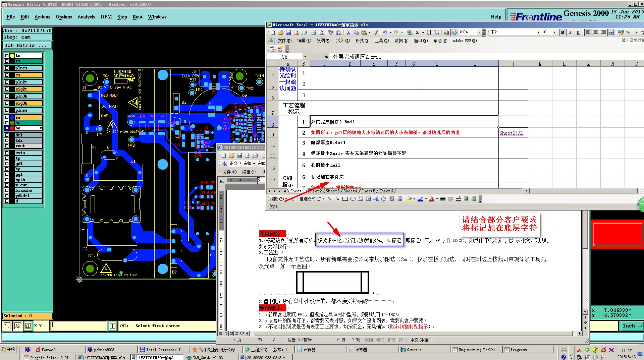644x360 pixels.
Task: Click Center alignment icon in Excel
Action: 596,33
